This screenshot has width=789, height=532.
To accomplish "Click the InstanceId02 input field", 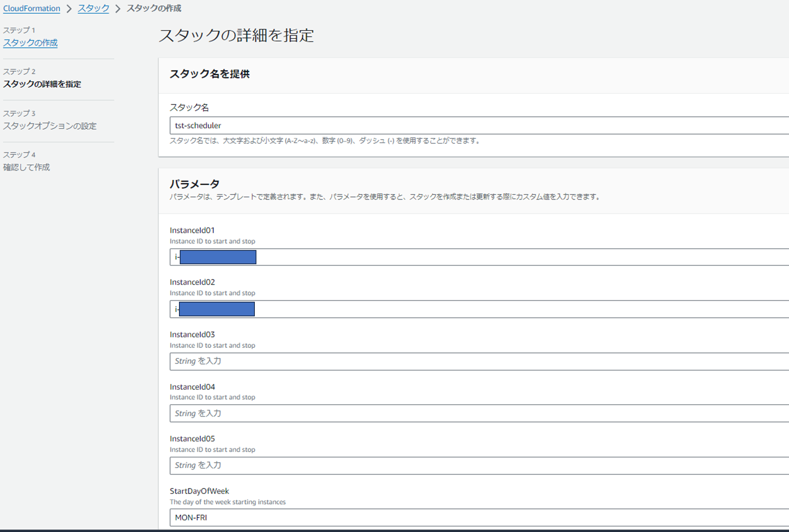I will pos(514,309).
